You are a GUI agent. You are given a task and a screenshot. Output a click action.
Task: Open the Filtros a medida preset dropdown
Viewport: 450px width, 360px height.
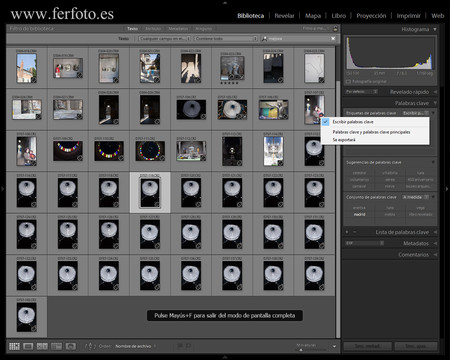pos(316,29)
